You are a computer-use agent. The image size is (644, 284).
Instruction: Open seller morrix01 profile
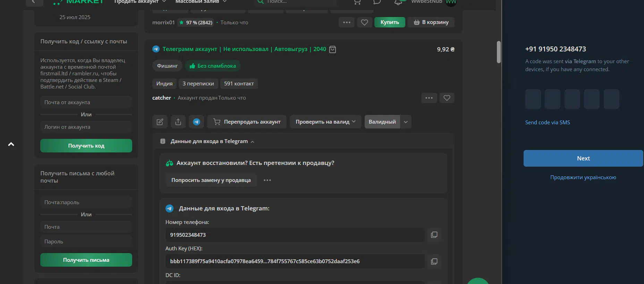pos(163,23)
